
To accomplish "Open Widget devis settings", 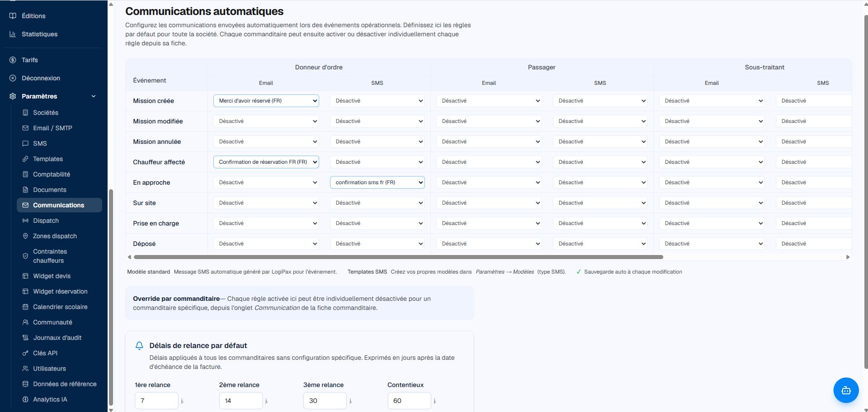I will pos(59,276).
